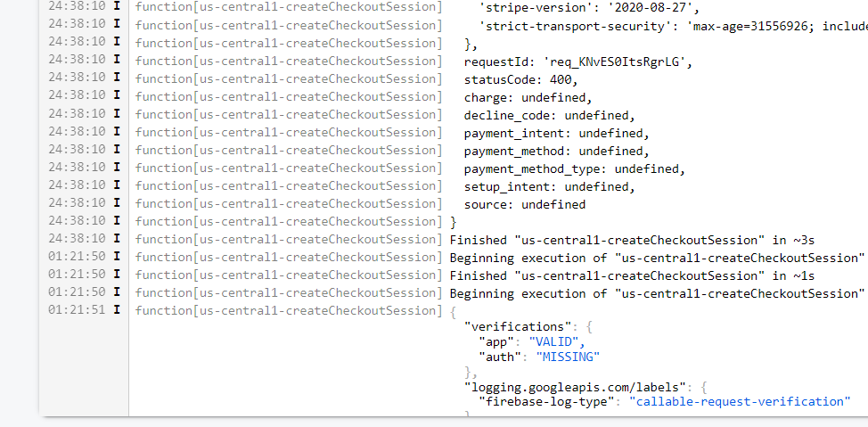Click the decline_code: undefined line
Viewport: 868px width, 427px height.
click(550, 116)
